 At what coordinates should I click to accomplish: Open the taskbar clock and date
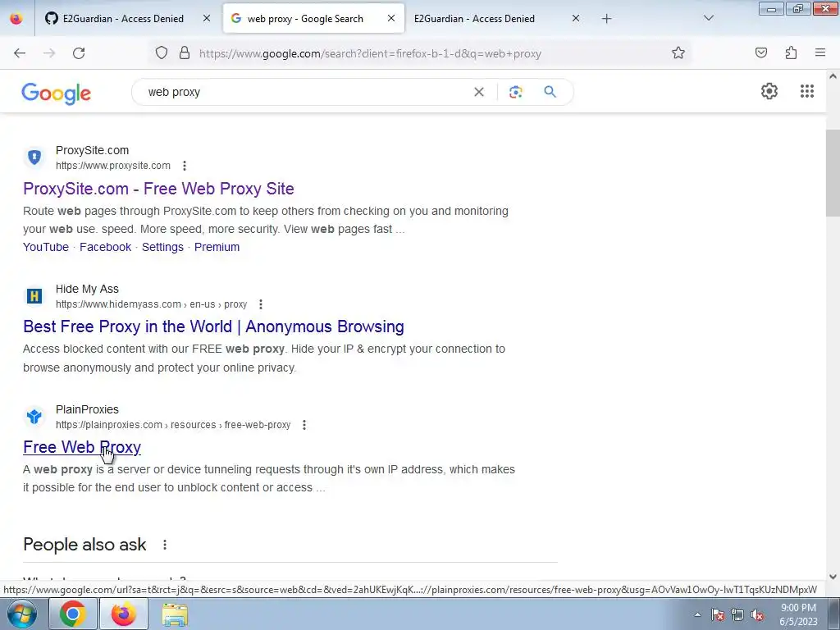pos(798,614)
